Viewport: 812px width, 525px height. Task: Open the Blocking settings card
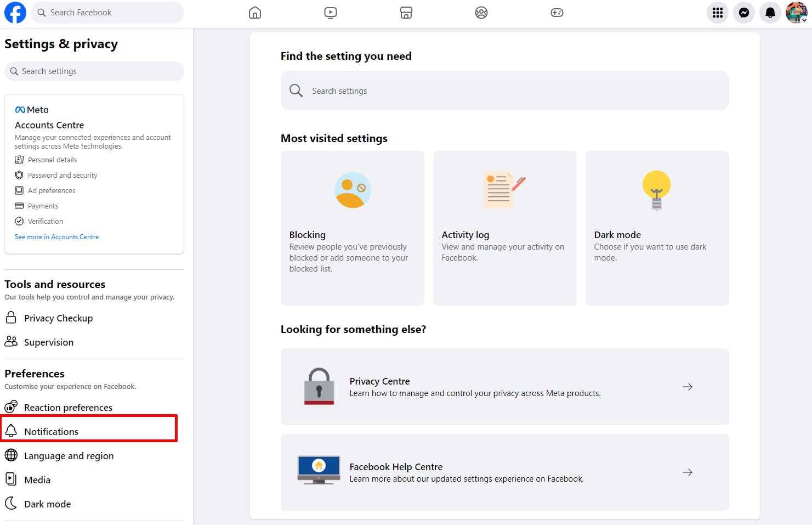[x=352, y=228]
